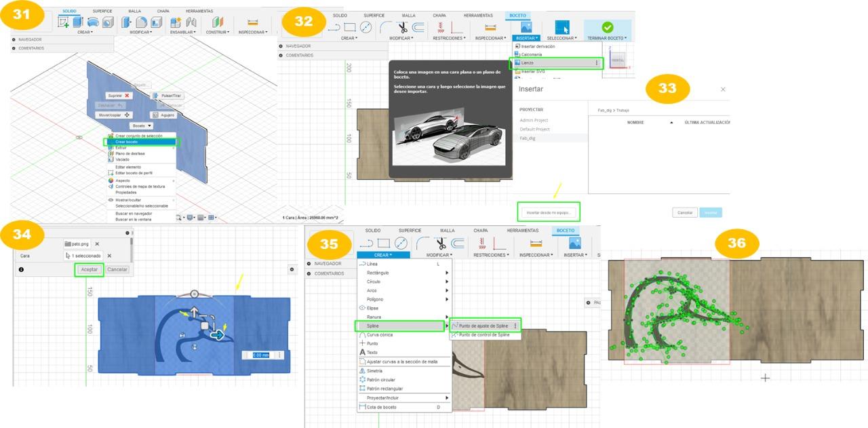The image size is (868, 428).
Task: Click Mover/copiar in the marking menu
Action: [x=114, y=115]
